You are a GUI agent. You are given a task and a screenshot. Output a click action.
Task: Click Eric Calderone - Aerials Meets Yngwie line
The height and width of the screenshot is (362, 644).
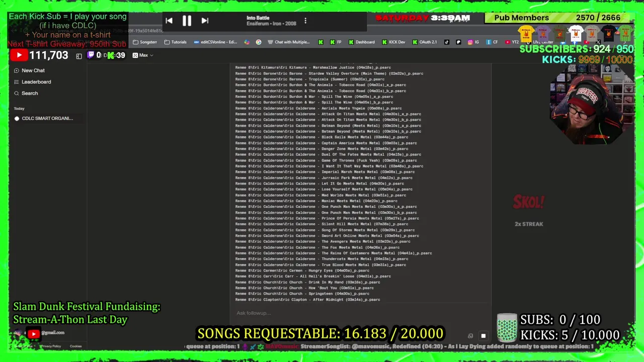(x=318, y=108)
